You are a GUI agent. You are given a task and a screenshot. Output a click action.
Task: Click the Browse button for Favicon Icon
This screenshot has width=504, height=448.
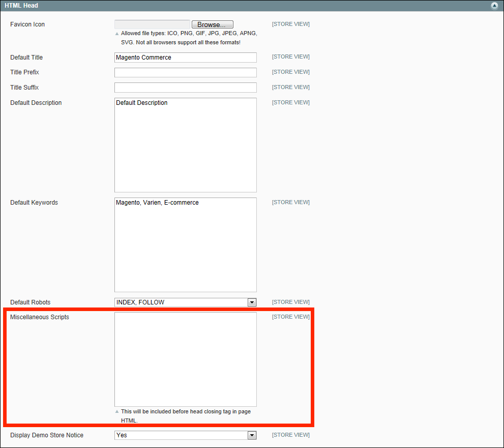tap(213, 24)
